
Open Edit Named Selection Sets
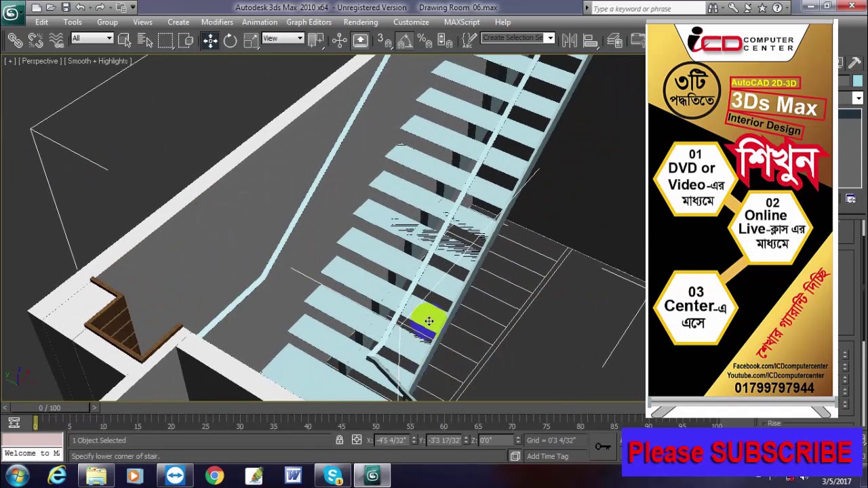coord(469,41)
